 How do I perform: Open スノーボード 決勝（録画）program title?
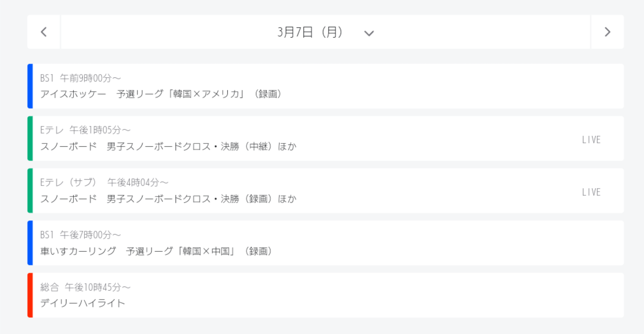pyautogui.click(x=168, y=199)
